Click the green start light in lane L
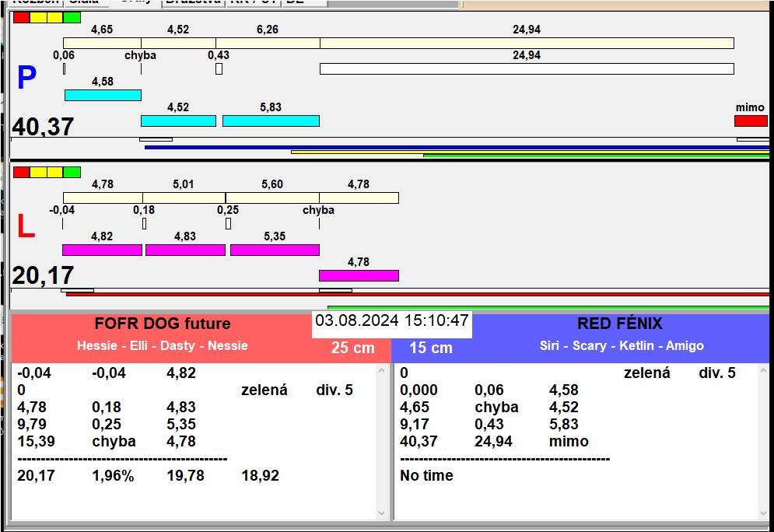Screen dimensions: 774x532 [x=72, y=172]
